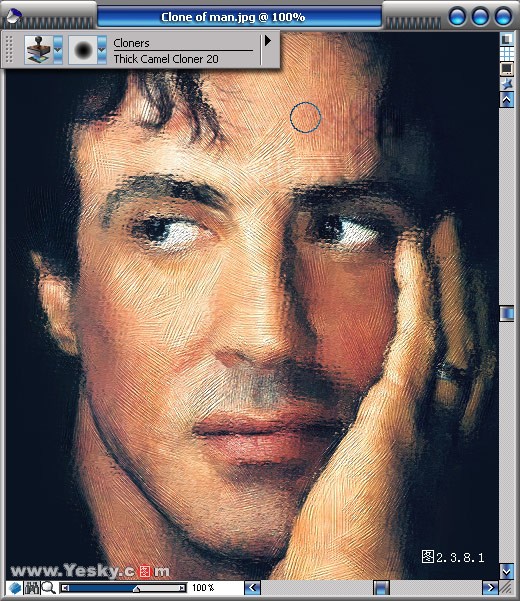
Task: Click the 100 % zoom value field
Action: coord(204,588)
